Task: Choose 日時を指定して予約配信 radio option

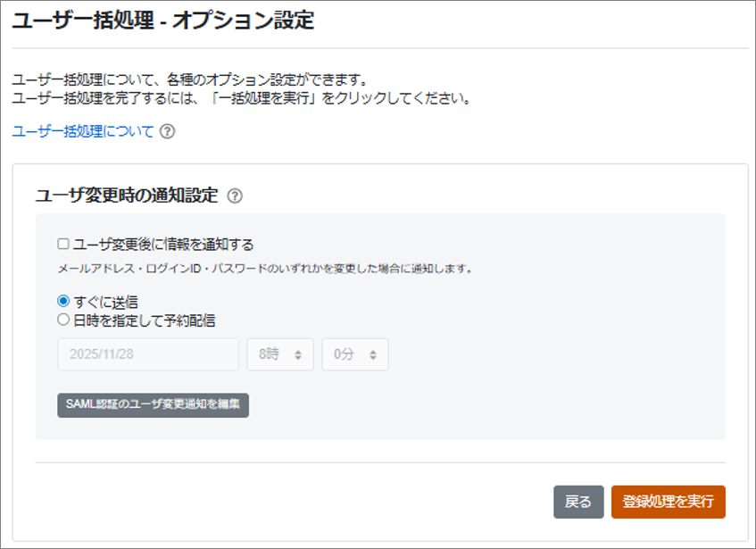Action: click(63, 319)
